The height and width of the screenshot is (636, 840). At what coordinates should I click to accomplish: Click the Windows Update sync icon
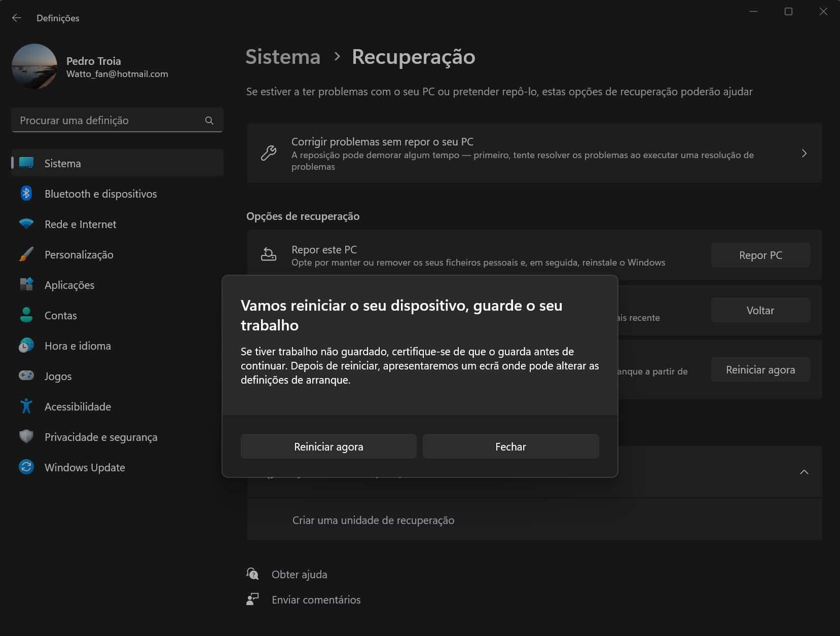pos(26,467)
